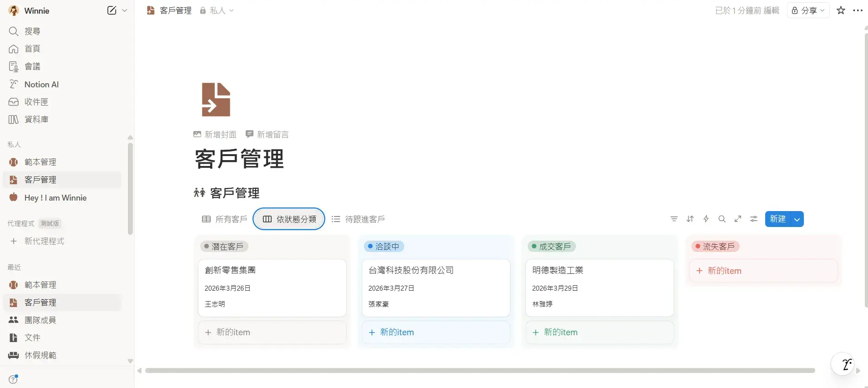Click the 洽談中 status tag
This screenshot has height=388, width=868.
tap(384, 247)
